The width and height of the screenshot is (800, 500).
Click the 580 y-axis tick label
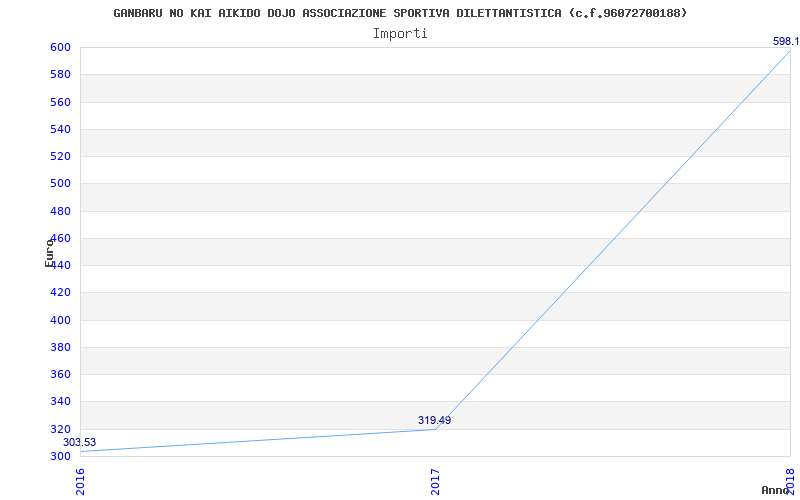click(60, 75)
